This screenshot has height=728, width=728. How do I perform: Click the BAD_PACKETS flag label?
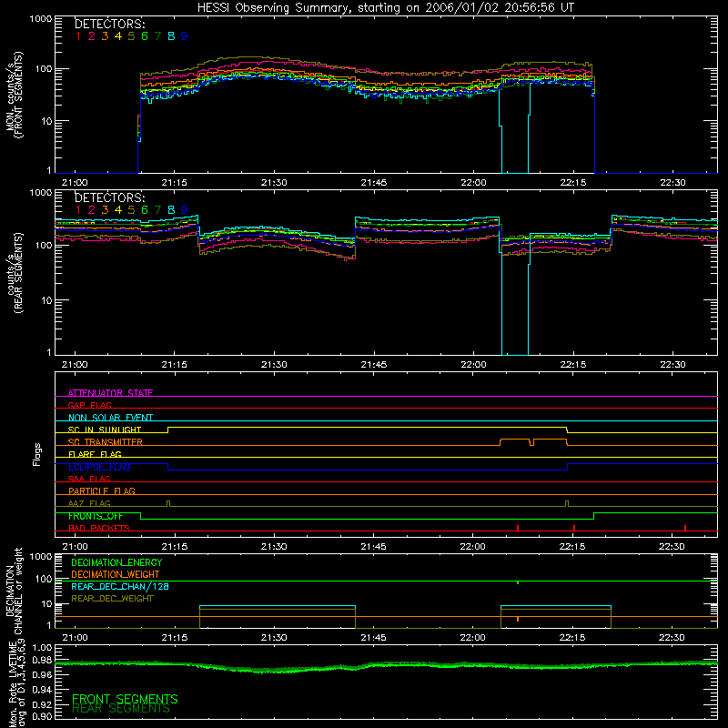point(99,528)
